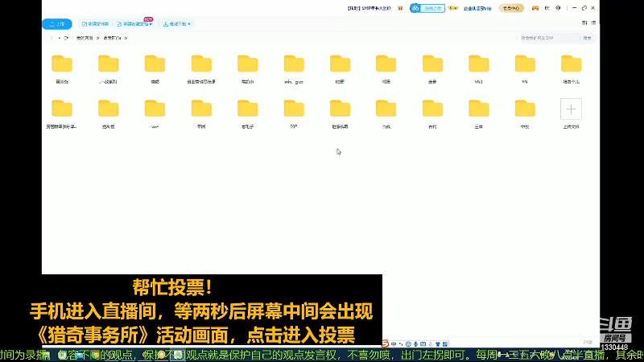This screenshot has width=644, height=362.
Task: Click the gold VIP badge icon
Action: [x=453, y=8]
